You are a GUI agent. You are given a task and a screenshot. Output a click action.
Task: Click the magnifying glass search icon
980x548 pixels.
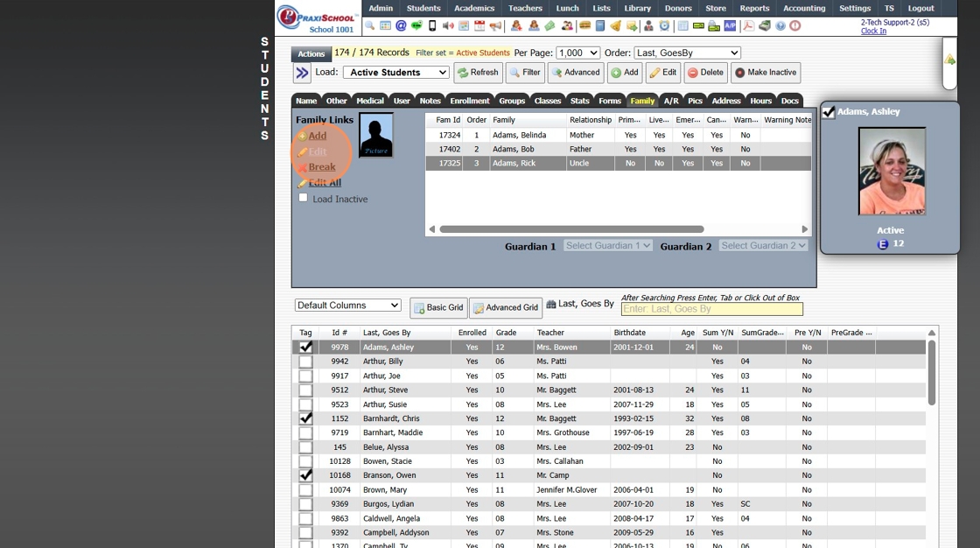coord(369,25)
